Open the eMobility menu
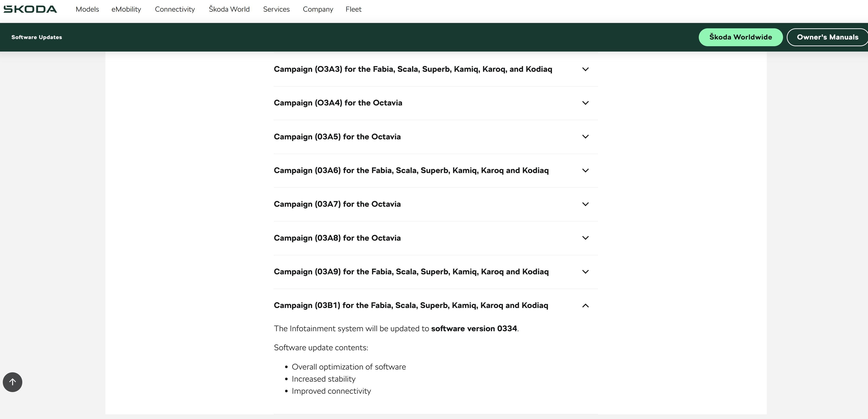Screen dimensions: 868x419 pyautogui.click(x=126, y=9)
